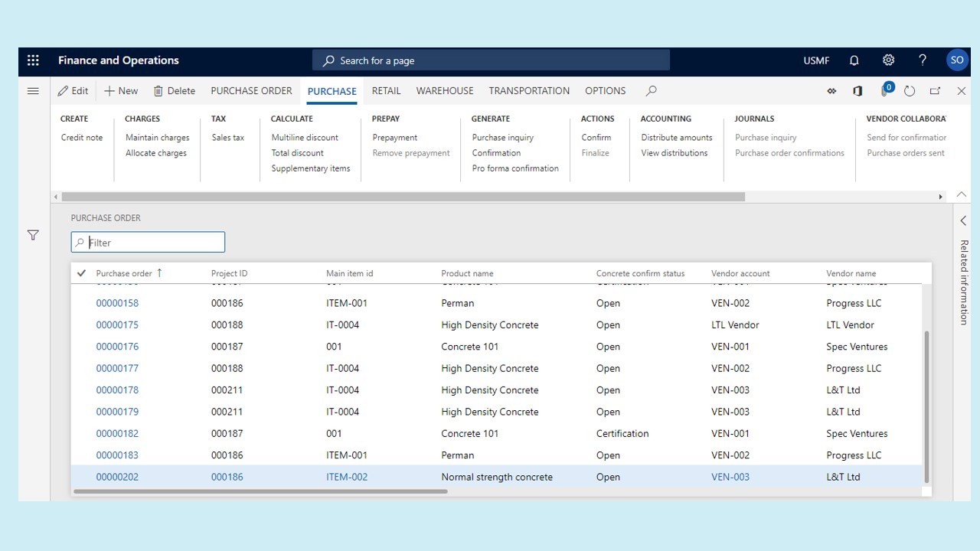
Task: Click Pro forma confirmation
Action: pos(515,168)
